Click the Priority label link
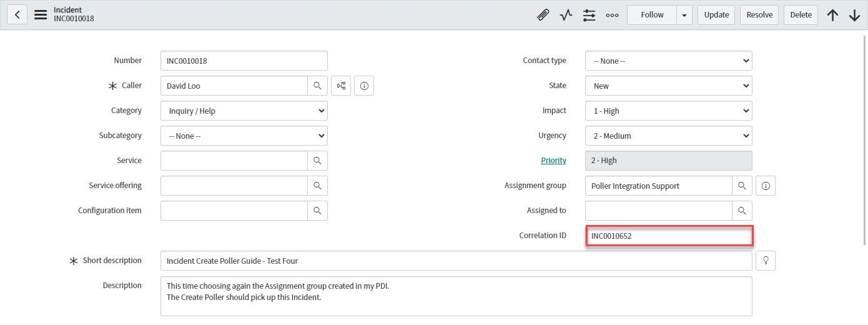 553,161
